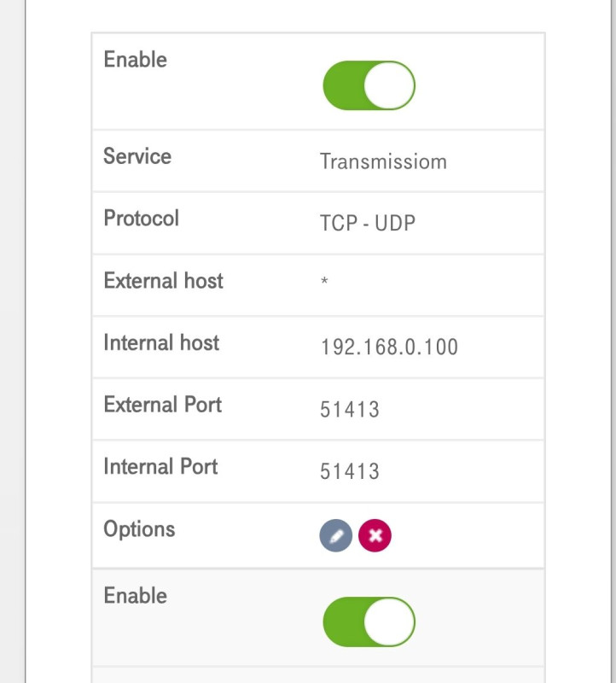Click the External Port label
616x683 pixels.
(163, 405)
